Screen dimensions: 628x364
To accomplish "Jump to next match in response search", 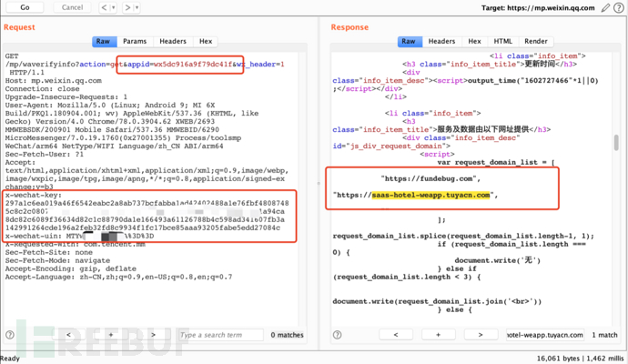I will pyautogui.click(x=481, y=335).
